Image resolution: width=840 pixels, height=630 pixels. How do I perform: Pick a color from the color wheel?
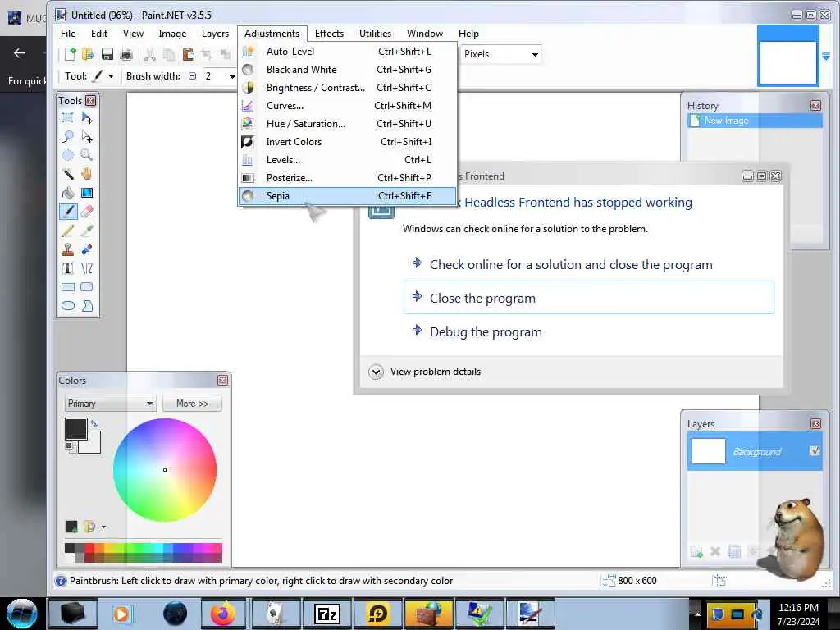pos(164,470)
